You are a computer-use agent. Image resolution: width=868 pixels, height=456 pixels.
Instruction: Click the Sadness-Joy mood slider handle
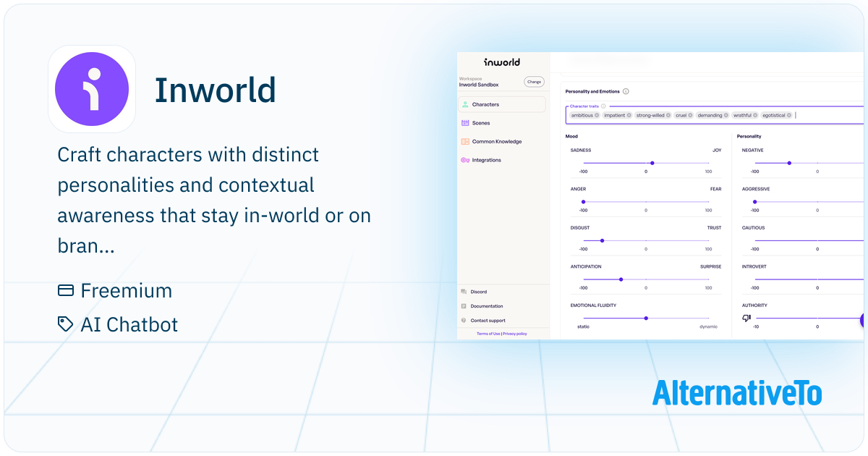click(652, 164)
